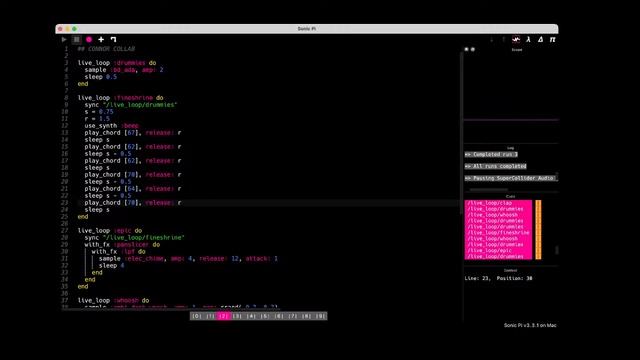The height and width of the screenshot is (360, 640).
Task: Click the '/live_loop/epic' cue entry
Action: pos(489,251)
